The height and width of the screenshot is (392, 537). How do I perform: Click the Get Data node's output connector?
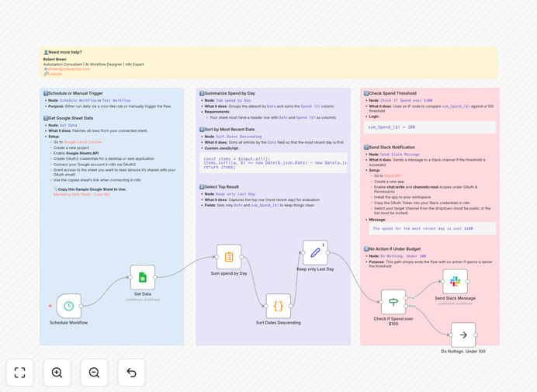(155, 277)
